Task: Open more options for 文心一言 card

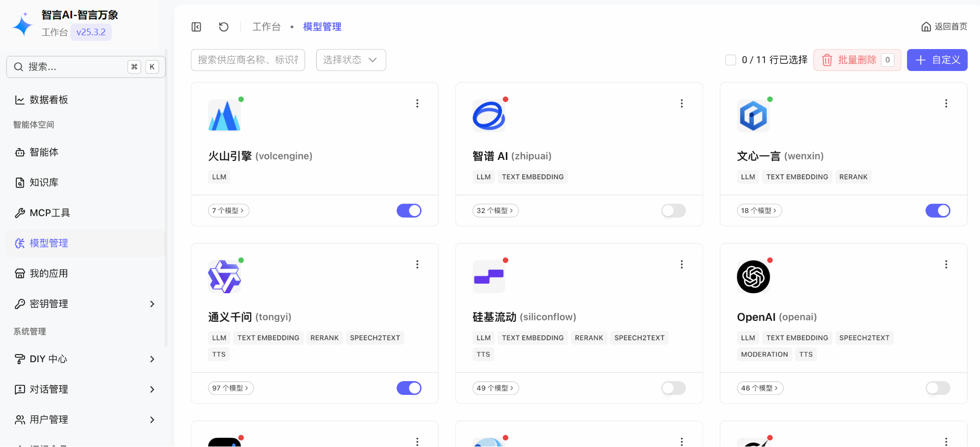Action: [946, 103]
